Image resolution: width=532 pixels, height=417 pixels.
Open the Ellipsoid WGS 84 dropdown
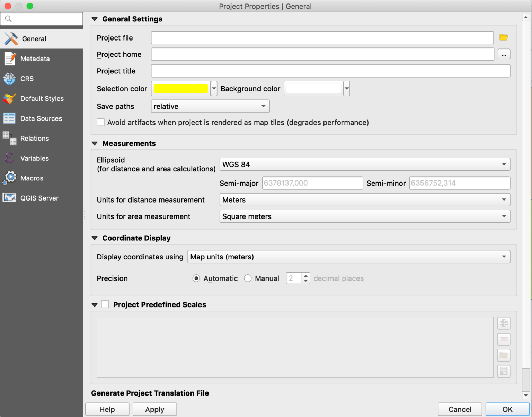365,164
